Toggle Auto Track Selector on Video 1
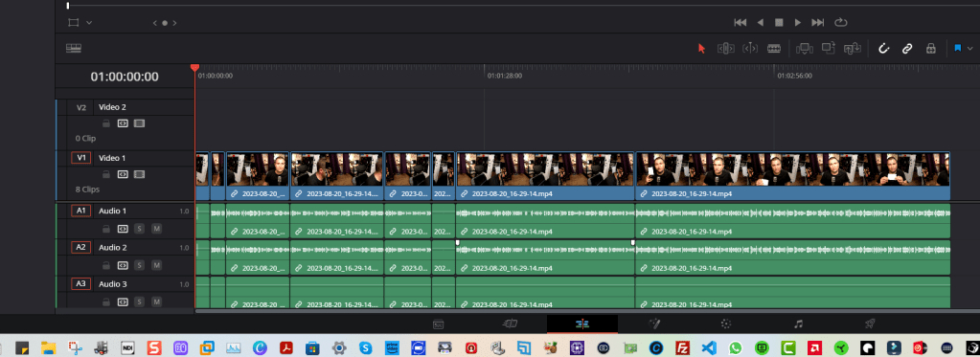Image resolution: width=980 pixels, height=357 pixels. (123, 174)
